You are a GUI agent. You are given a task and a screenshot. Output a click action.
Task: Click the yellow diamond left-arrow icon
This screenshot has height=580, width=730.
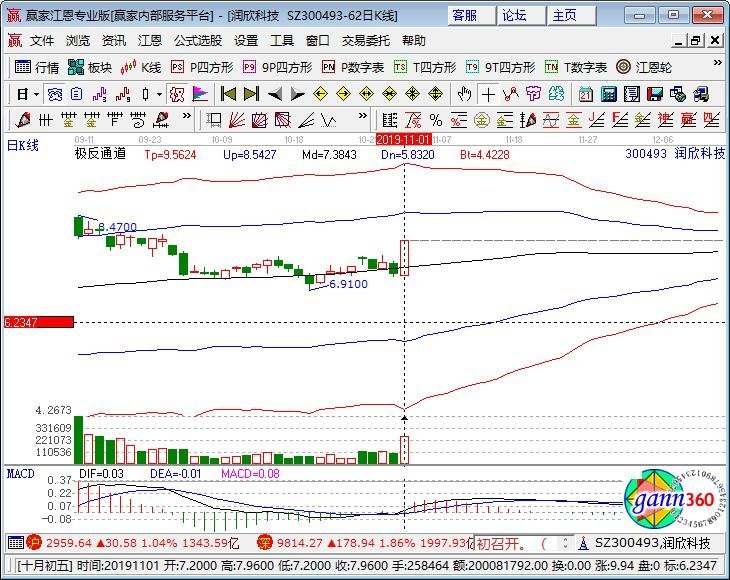click(320, 94)
